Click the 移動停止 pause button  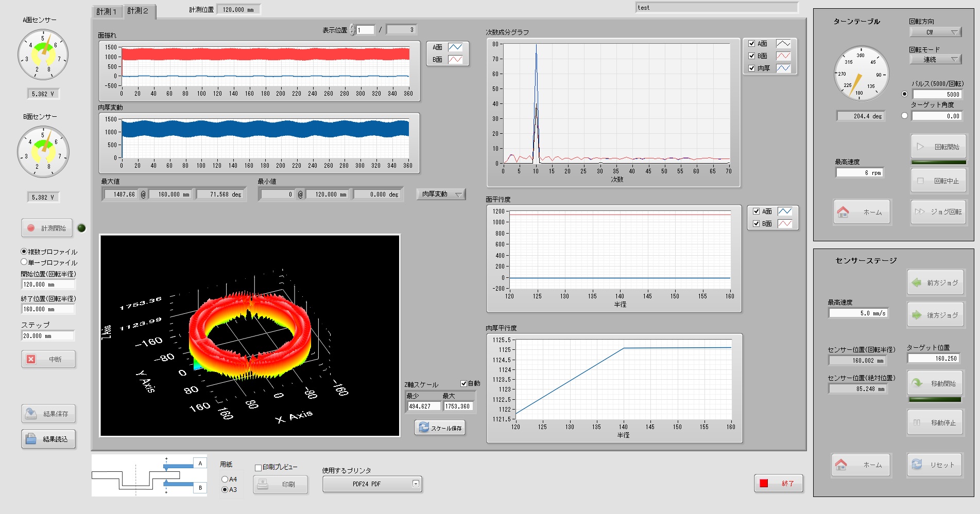pyautogui.click(x=935, y=422)
